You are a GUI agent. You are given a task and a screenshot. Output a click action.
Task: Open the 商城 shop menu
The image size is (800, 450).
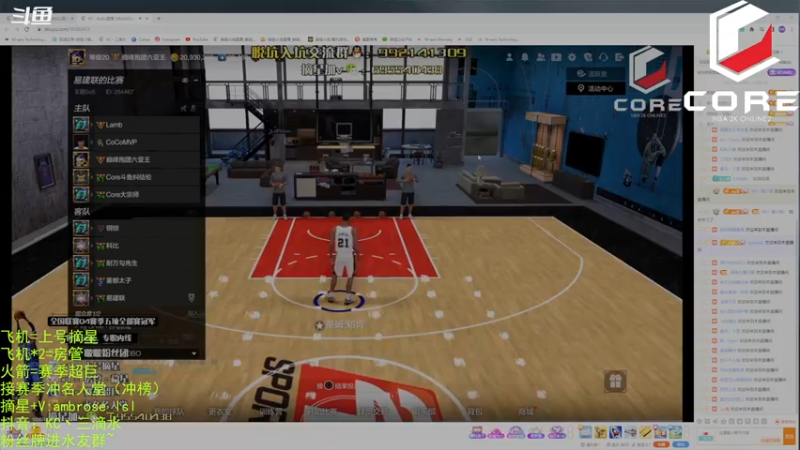point(526,411)
